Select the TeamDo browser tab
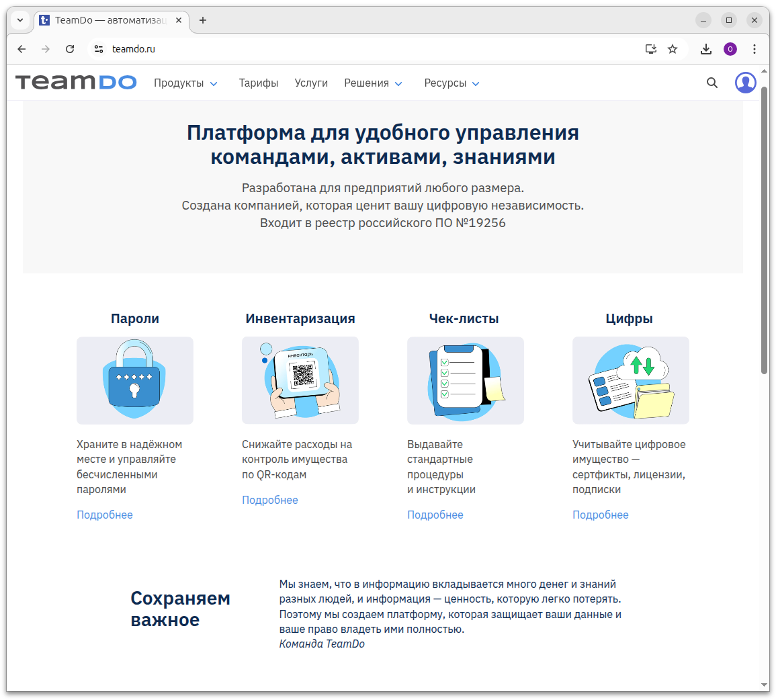Image resolution: width=776 pixels, height=700 pixels. [x=112, y=20]
